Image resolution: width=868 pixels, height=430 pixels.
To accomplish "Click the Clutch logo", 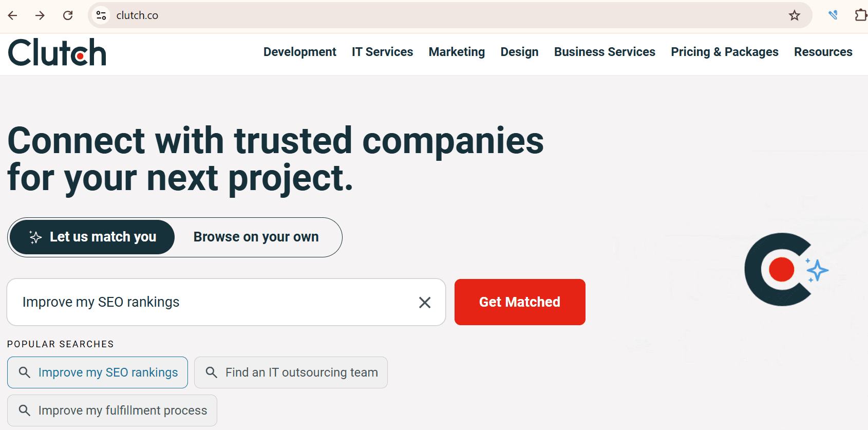I will (x=57, y=52).
